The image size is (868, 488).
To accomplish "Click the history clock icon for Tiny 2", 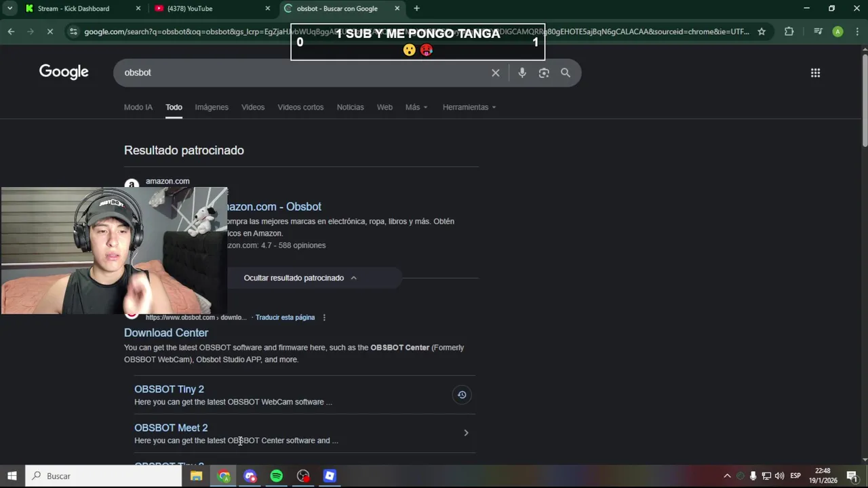I will [462, 394].
